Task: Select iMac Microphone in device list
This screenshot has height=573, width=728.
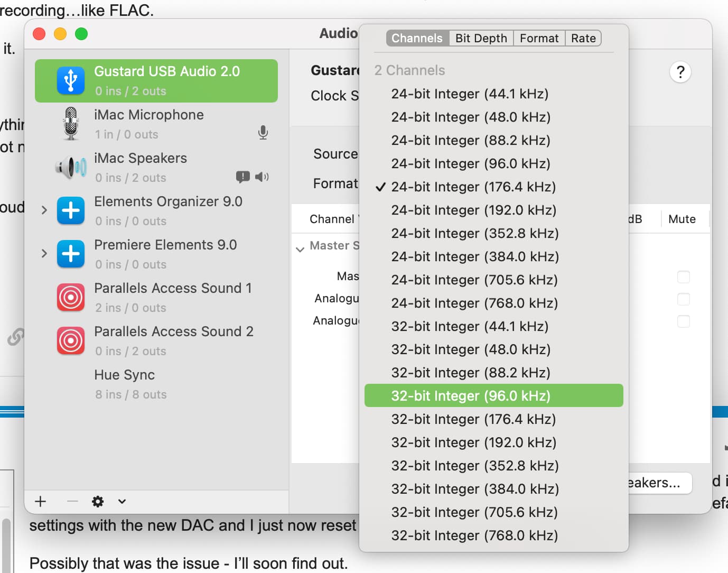Action: 156,124
